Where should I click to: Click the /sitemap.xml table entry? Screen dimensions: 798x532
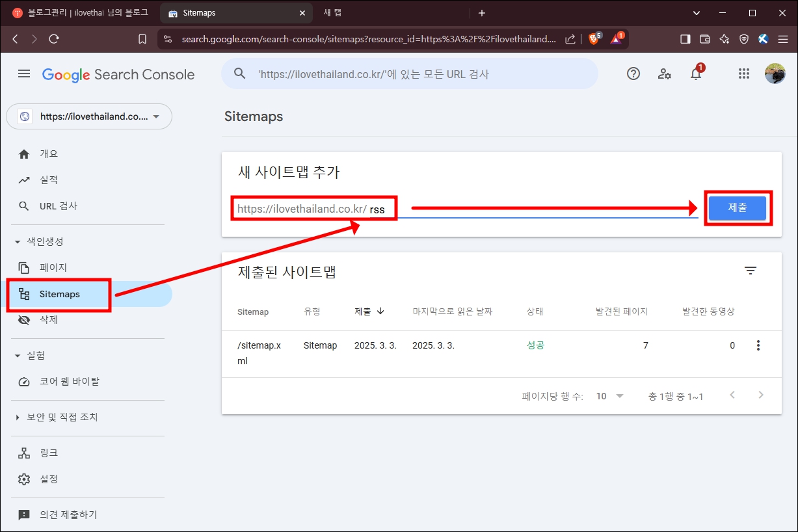[259, 353]
